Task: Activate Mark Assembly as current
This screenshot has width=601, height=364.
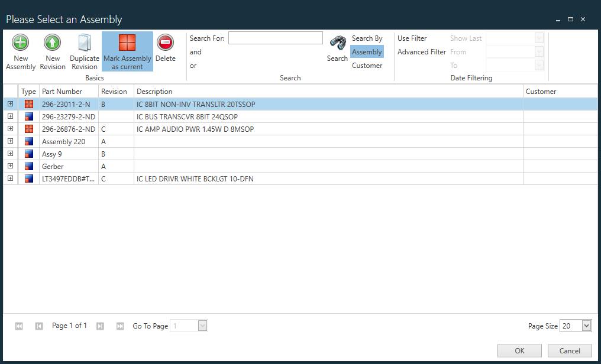Action: (x=127, y=51)
